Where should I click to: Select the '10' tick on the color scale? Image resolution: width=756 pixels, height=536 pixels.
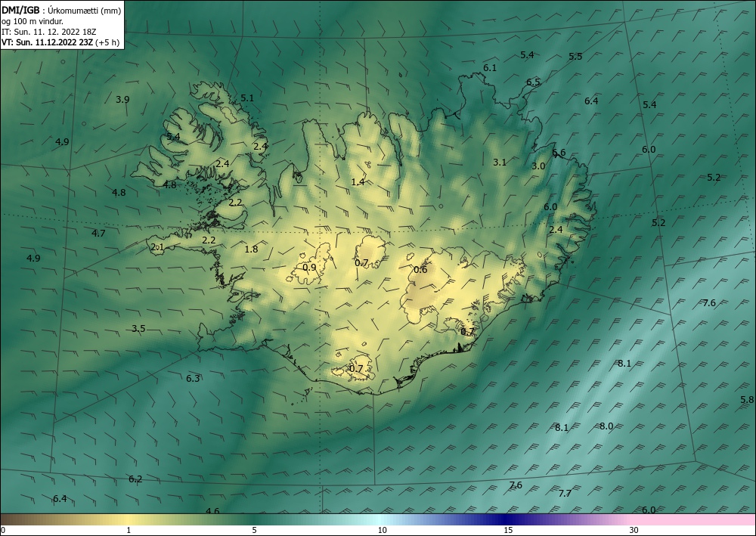click(382, 530)
